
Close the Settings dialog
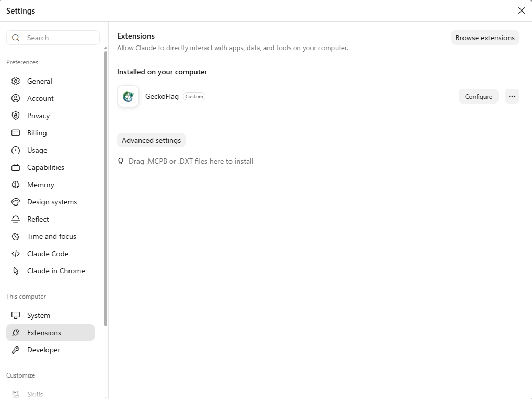(x=522, y=10)
